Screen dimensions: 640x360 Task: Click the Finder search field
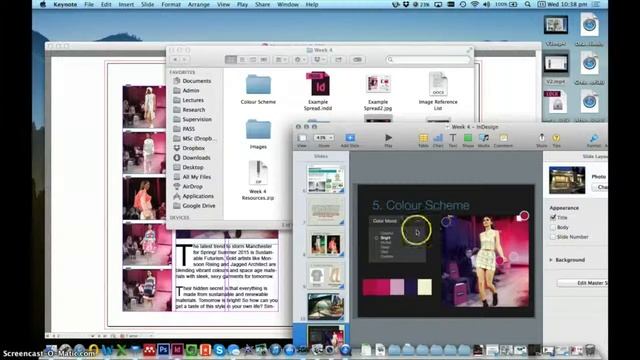tap(427, 60)
